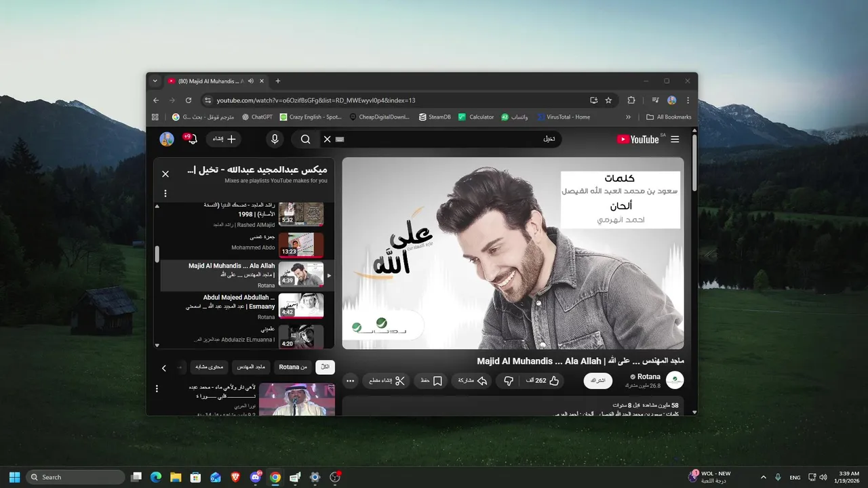
Task: Open options for the Mohammed Abdo recommended video
Action: (x=157, y=389)
